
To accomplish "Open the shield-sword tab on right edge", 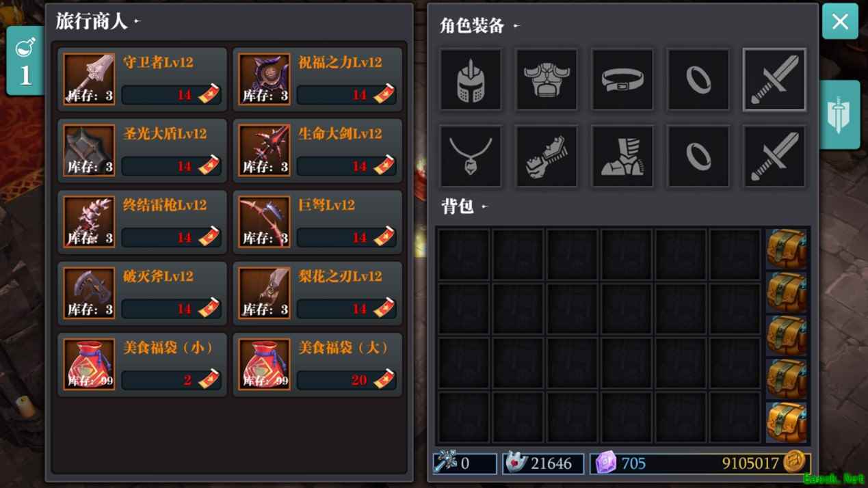I will click(x=839, y=115).
